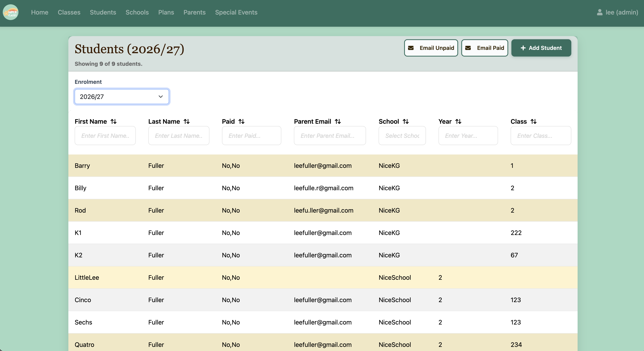Click the Showing 9 of 9 students text
Image resolution: width=644 pixels, height=351 pixels.
tap(108, 64)
